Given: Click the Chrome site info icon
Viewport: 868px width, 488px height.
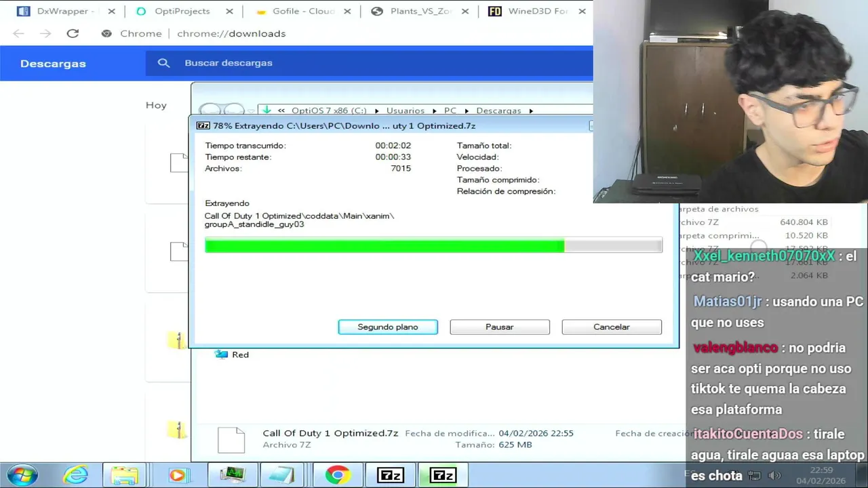Looking at the screenshot, I should [x=106, y=33].
